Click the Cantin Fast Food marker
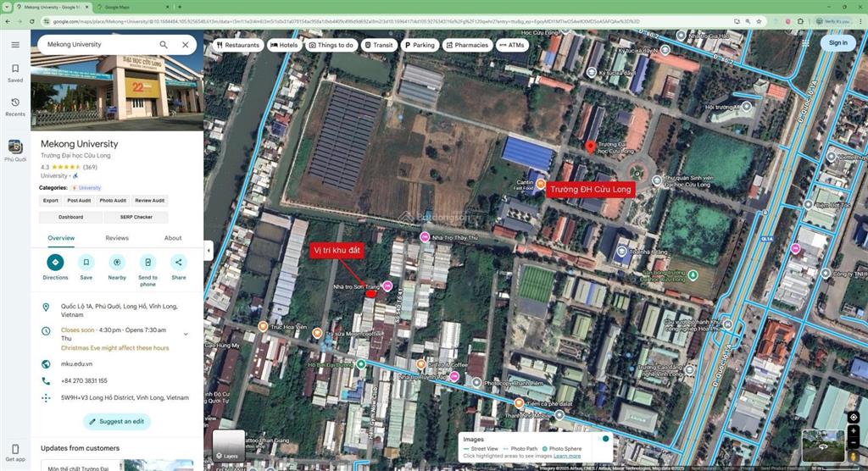Screen dimensions: 868x471 [x=540, y=184]
